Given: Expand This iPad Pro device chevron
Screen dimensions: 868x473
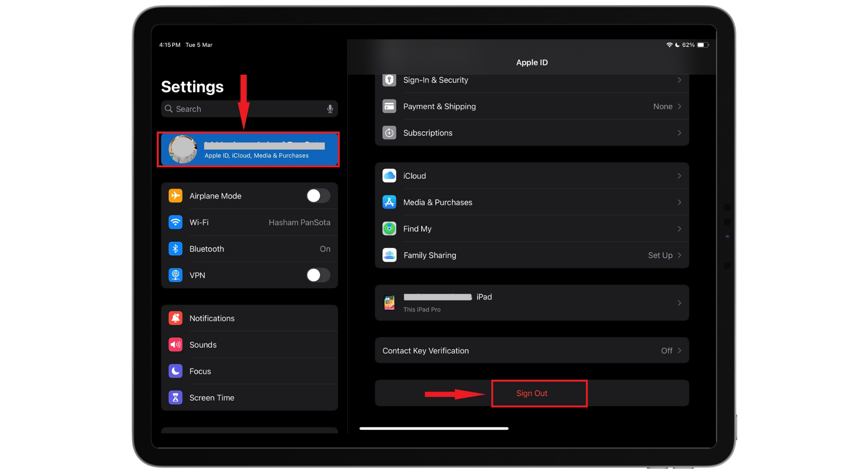Looking at the screenshot, I should (x=679, y=303).
